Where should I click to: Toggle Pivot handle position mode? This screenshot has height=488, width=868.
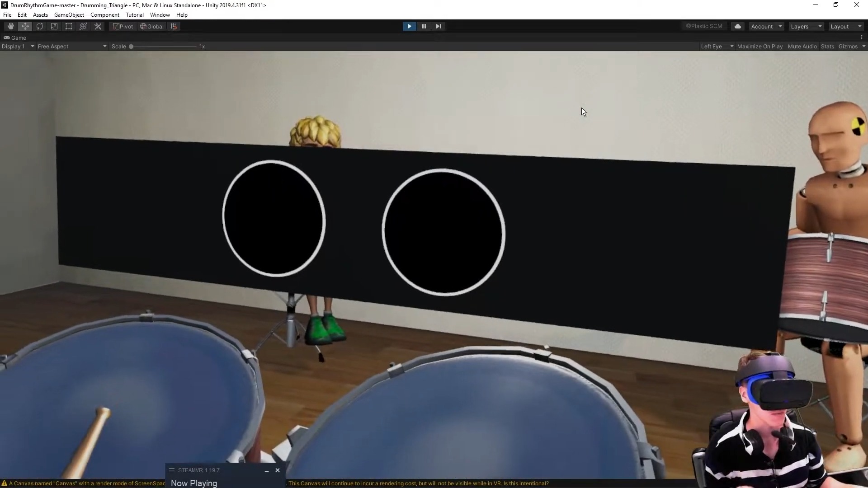(123, 26)
